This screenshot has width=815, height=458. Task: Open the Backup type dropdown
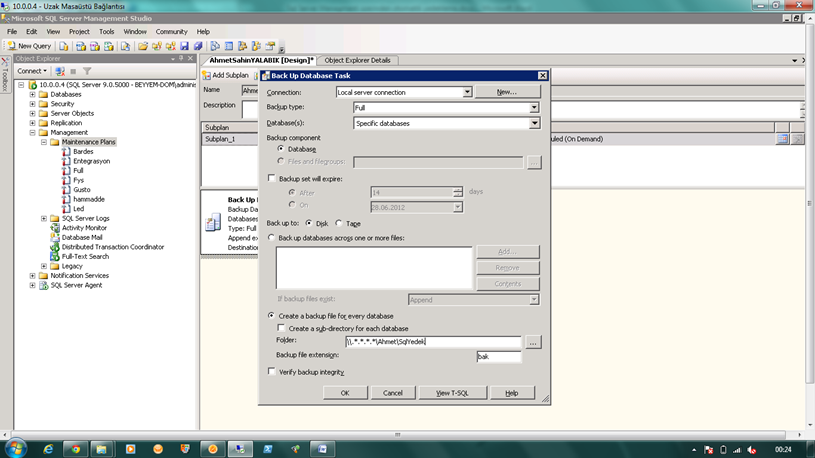534,108
